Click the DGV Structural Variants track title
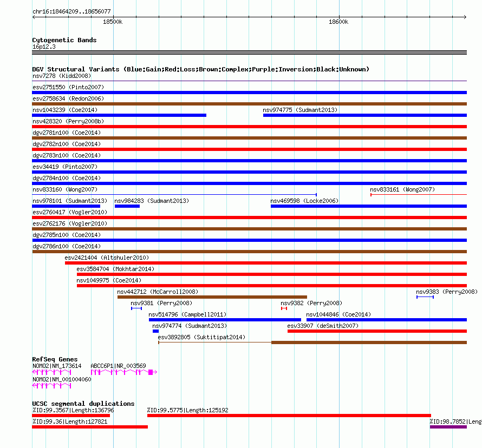This screenshot has height=448, width=482. [200, 69]
